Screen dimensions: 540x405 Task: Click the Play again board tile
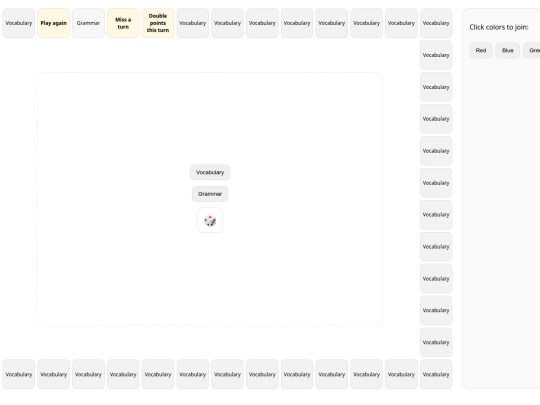pos(53,23)
